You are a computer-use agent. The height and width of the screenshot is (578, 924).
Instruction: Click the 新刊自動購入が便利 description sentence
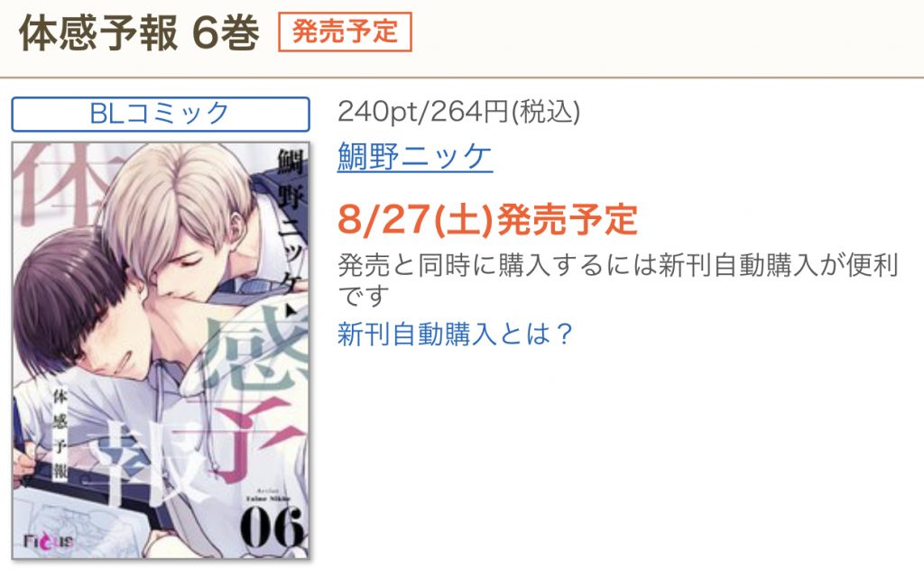[617, 280]
